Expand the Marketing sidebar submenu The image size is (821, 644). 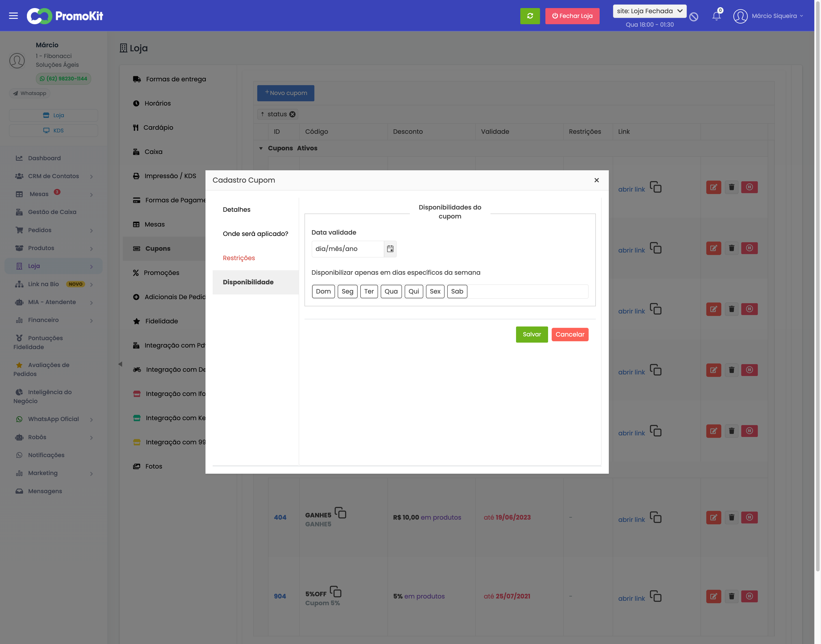91,473
